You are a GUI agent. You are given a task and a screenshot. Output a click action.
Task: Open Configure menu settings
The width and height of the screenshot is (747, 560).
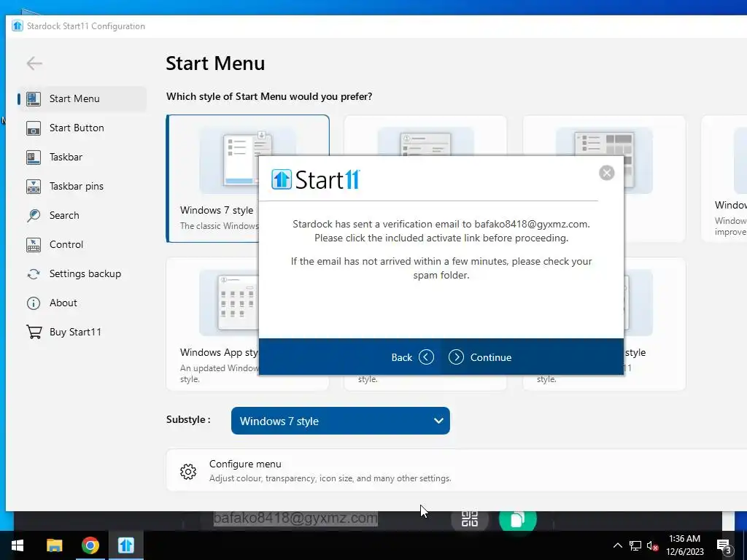pos(457,470)
